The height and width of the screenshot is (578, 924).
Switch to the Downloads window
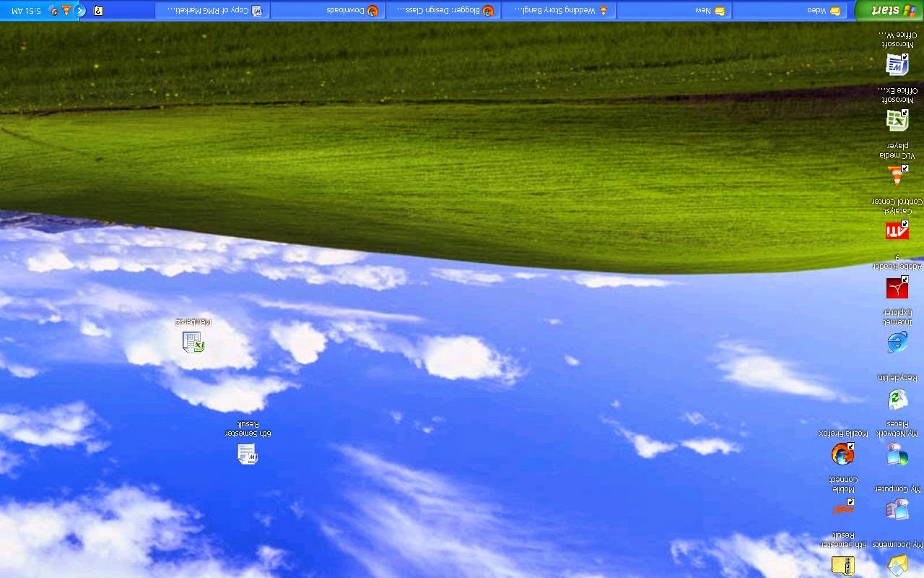point(328,10)
